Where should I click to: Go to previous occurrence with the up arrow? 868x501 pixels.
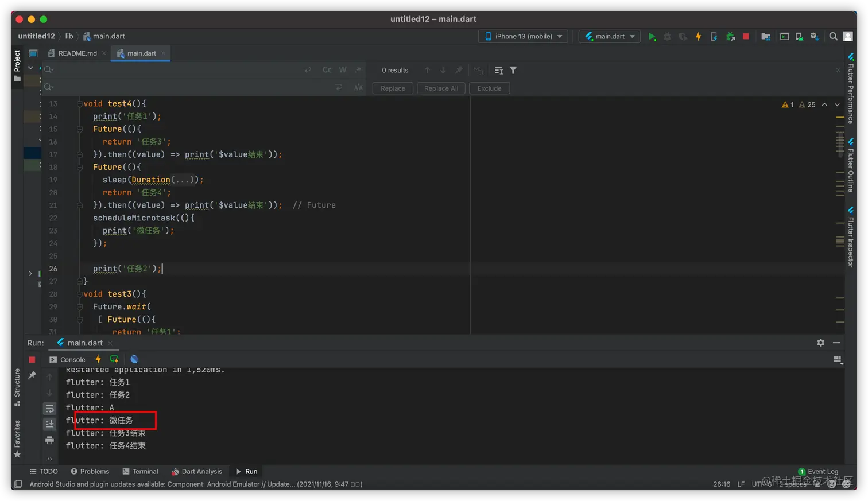pyautogui.click(x=427, y=70)
